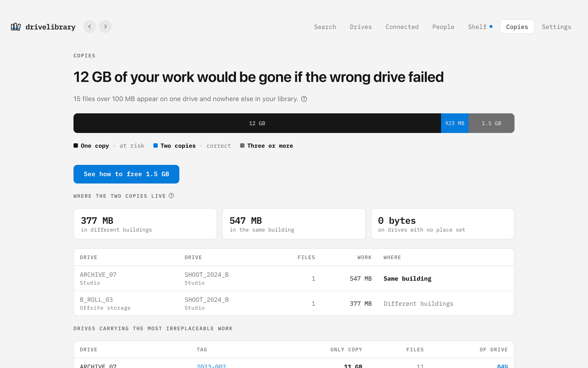This screenshot has height=368, width=588.
Task: Click the blue Two copies legend swatch
Action: (x=156, y=145)
